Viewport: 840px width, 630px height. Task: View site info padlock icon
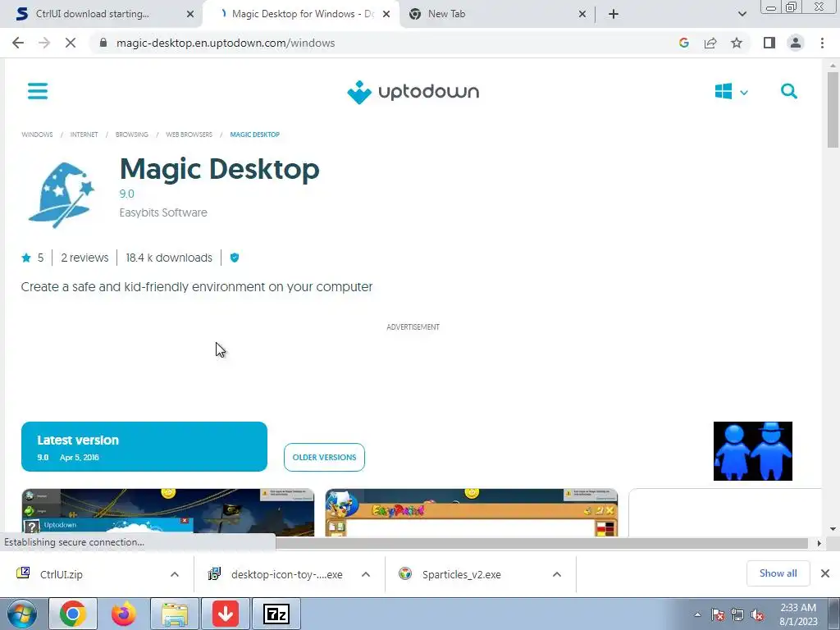[103, 43]
